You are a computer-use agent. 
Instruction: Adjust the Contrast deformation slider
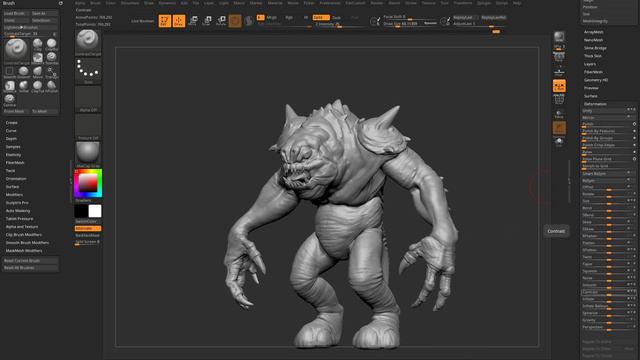tap(609, 292)
